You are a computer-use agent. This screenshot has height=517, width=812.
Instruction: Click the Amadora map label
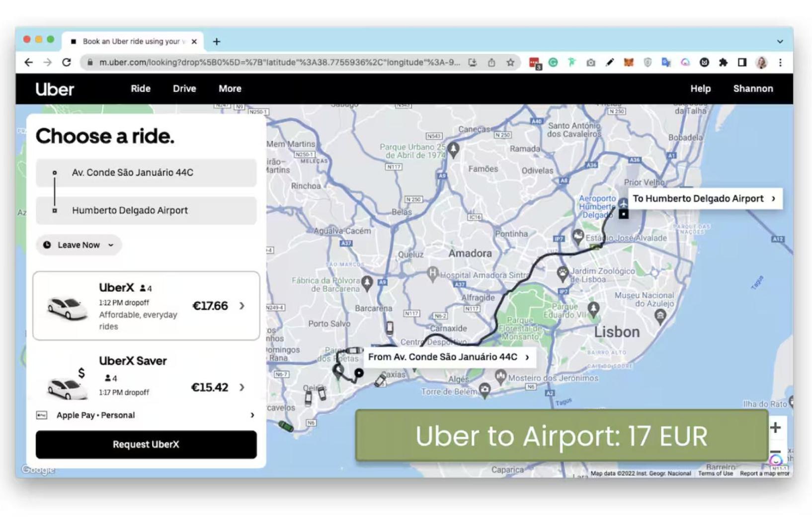(x=470, y=253)
